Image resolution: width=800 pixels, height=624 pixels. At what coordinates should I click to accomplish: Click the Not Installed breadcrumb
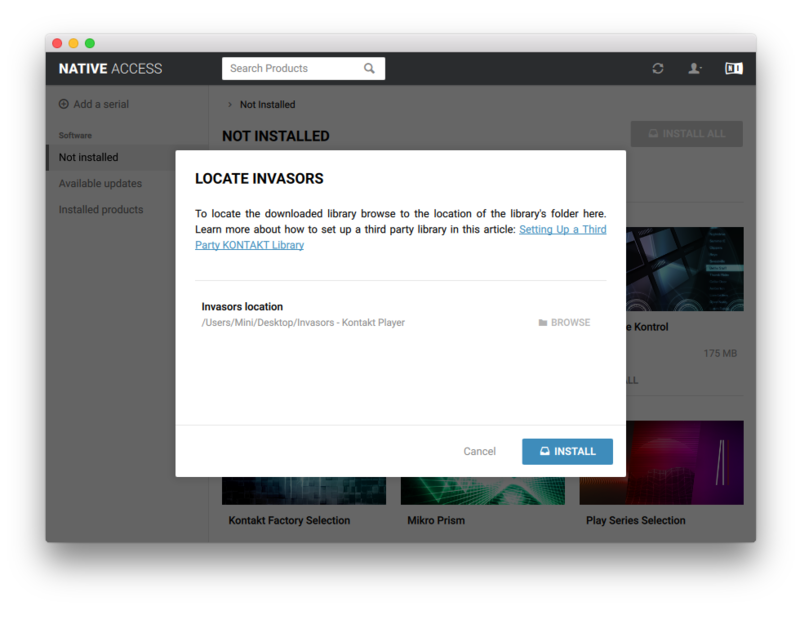point(267,105)
